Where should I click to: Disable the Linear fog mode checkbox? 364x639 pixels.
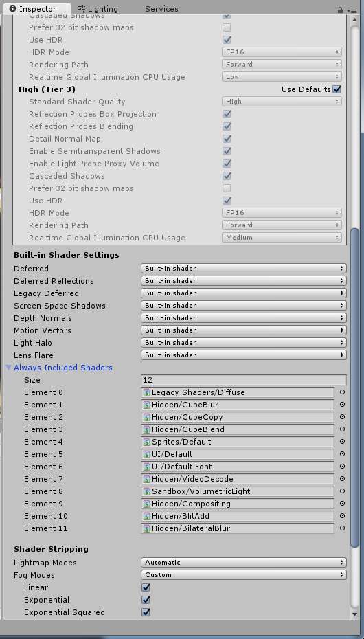tap(146, 587)
